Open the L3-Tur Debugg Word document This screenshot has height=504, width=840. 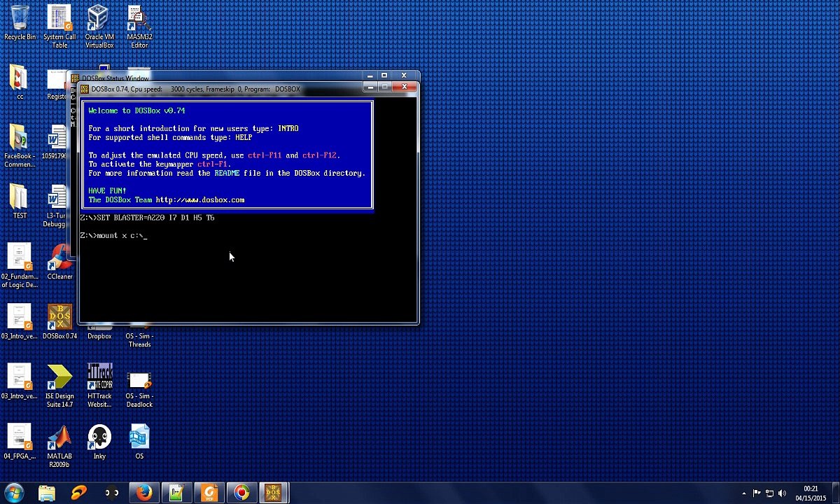pyautogui.click(x=56, y=206)
